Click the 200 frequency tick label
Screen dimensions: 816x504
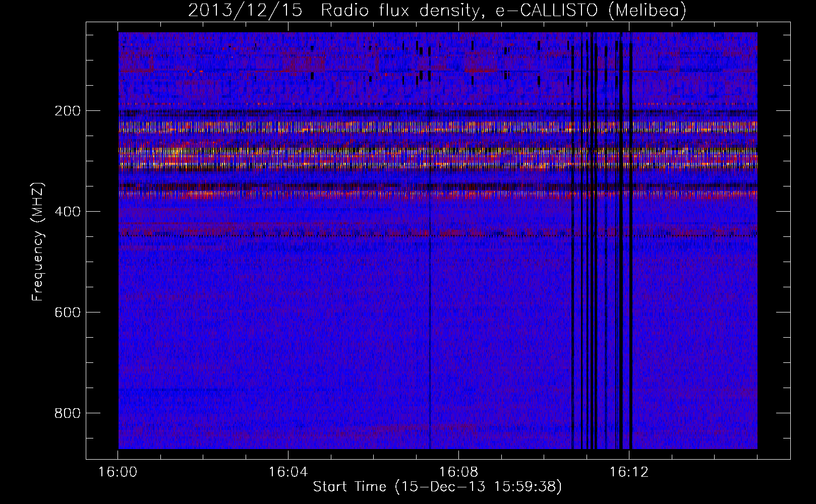point(67,111)
